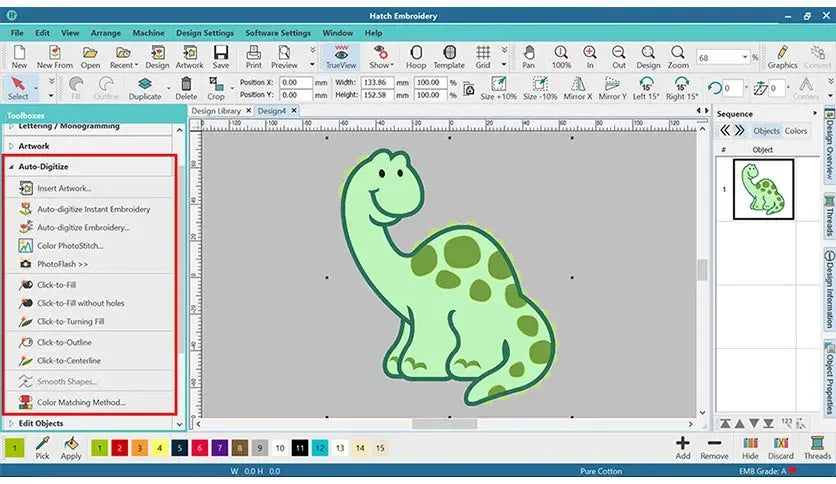
Task: Rotate Right 15° icon
Action: [x=681, y=84]
